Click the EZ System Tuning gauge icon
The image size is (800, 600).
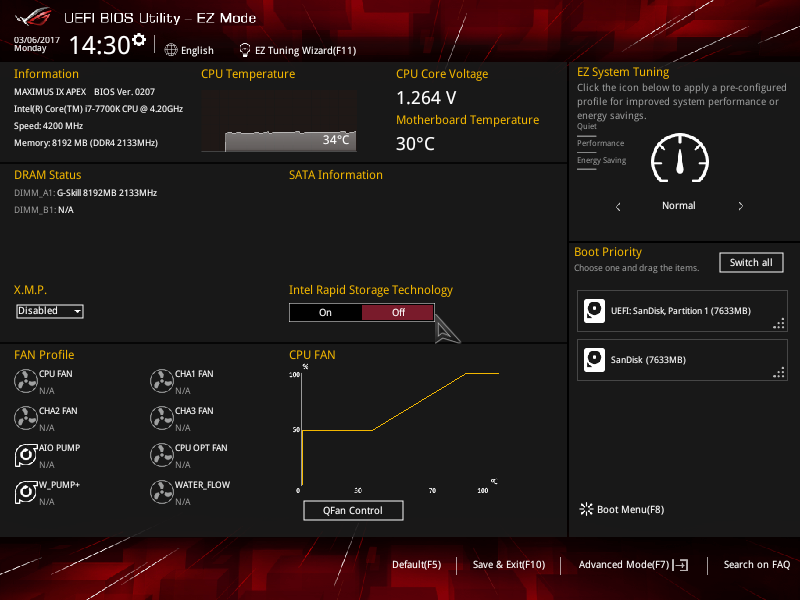point(680,158)
